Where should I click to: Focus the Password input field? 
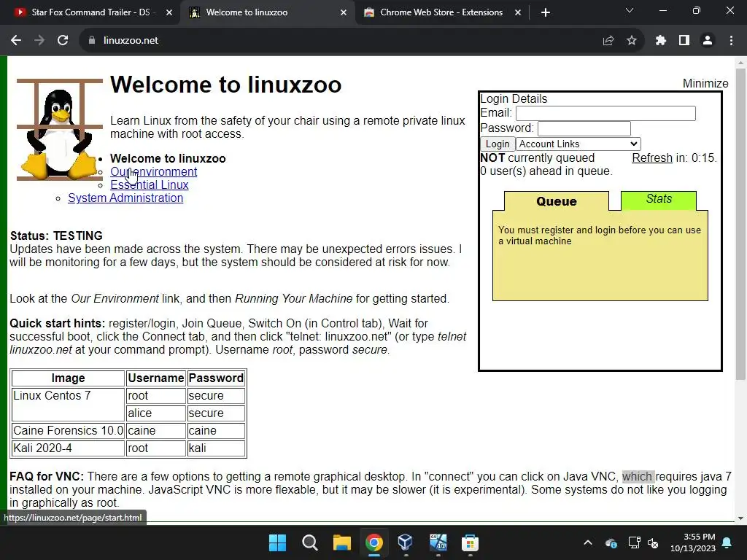click(x=584, y=128)
